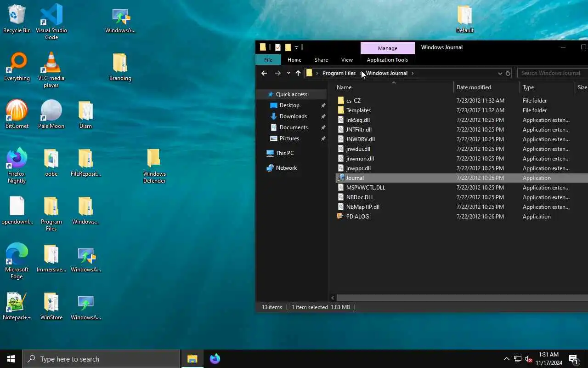Refresh the Windows Journal folder view
The width and height of the screenshot is (588, 368).
pos(508,73)
